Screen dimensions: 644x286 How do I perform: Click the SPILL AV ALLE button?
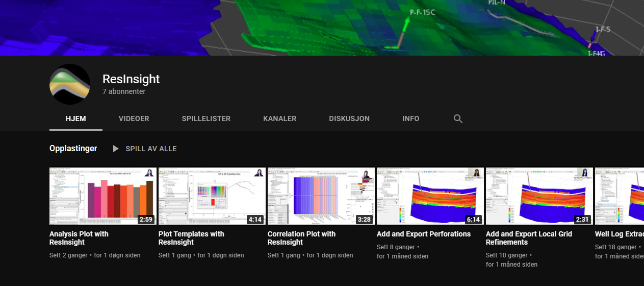[144, 149]
